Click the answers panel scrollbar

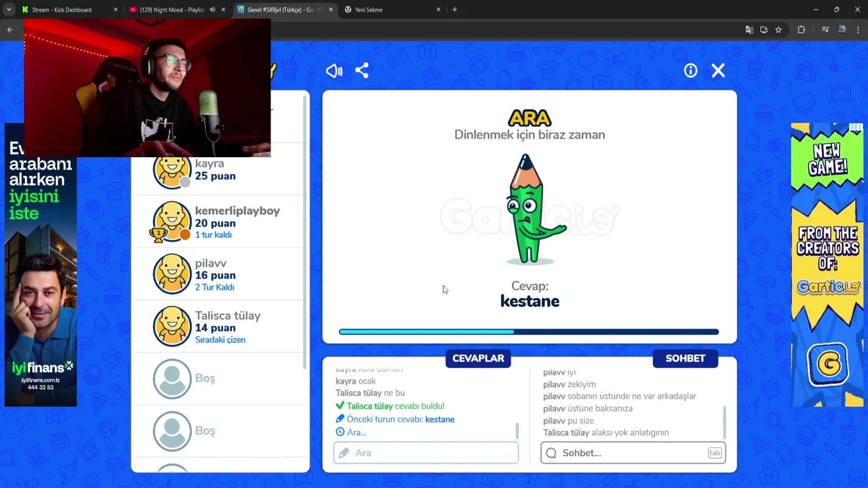pyautogui.click(x=517, y=430)
